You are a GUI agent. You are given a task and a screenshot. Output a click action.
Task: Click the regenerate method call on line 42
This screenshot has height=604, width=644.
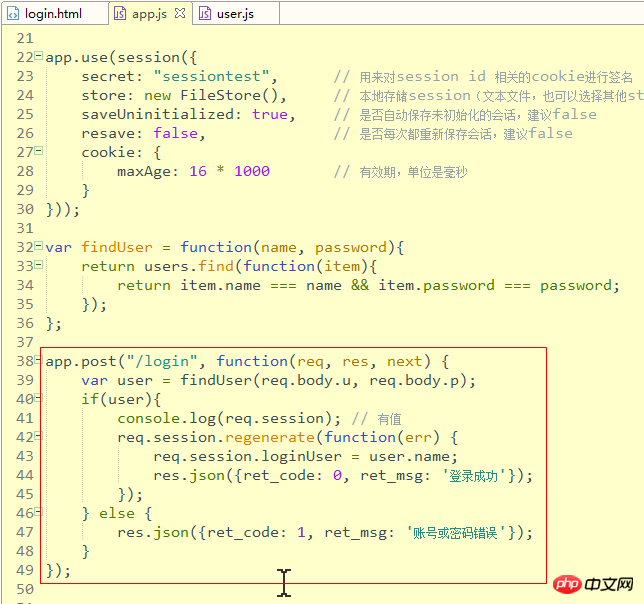point(270,437)
